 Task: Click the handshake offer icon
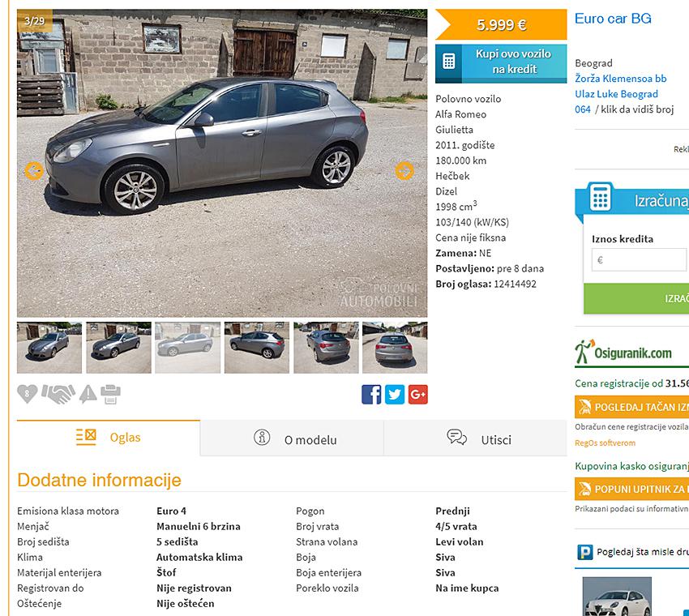[x=58, y=394]
